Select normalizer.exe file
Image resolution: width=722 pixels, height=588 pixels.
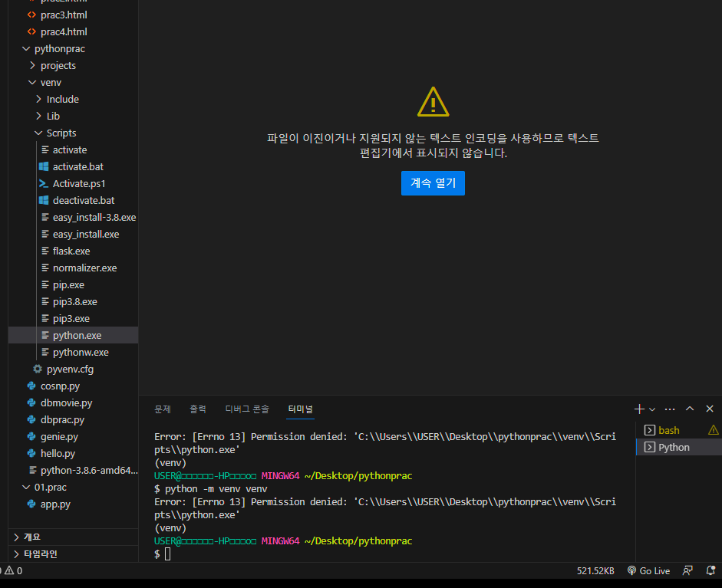[x=84, y=268]
